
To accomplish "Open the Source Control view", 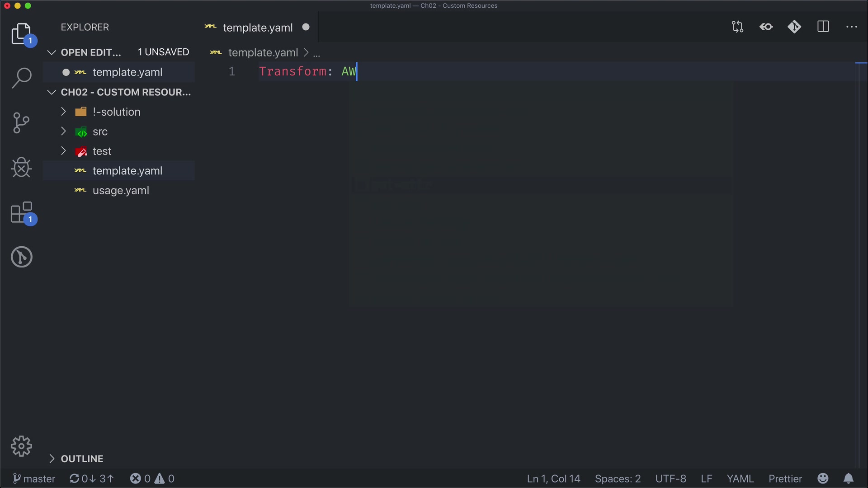I will pos(21,123).
